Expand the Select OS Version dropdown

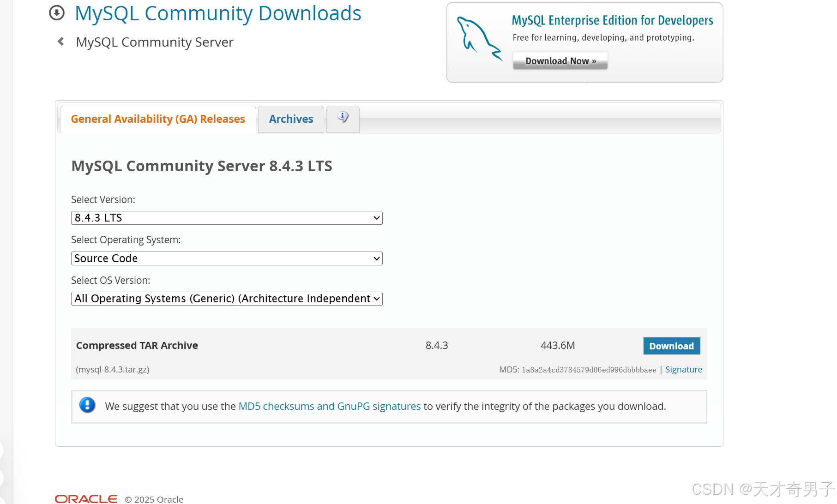[227, 299]
